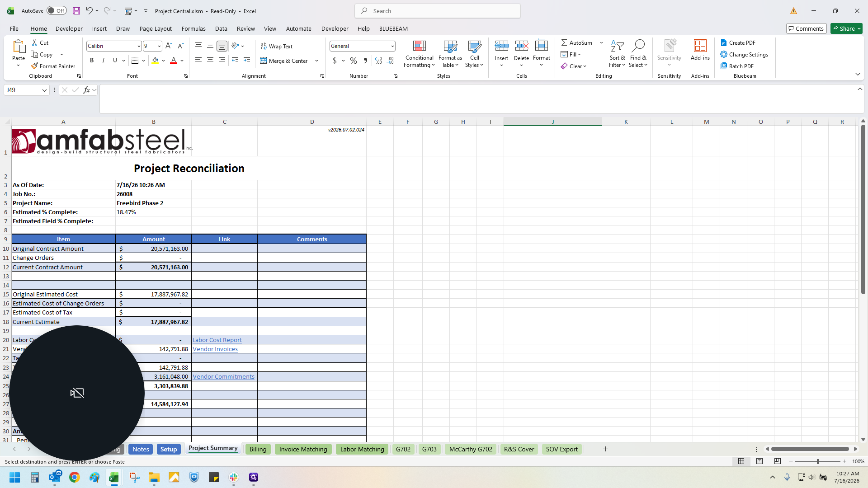Open Excel Add-ins button

[700, 50]
